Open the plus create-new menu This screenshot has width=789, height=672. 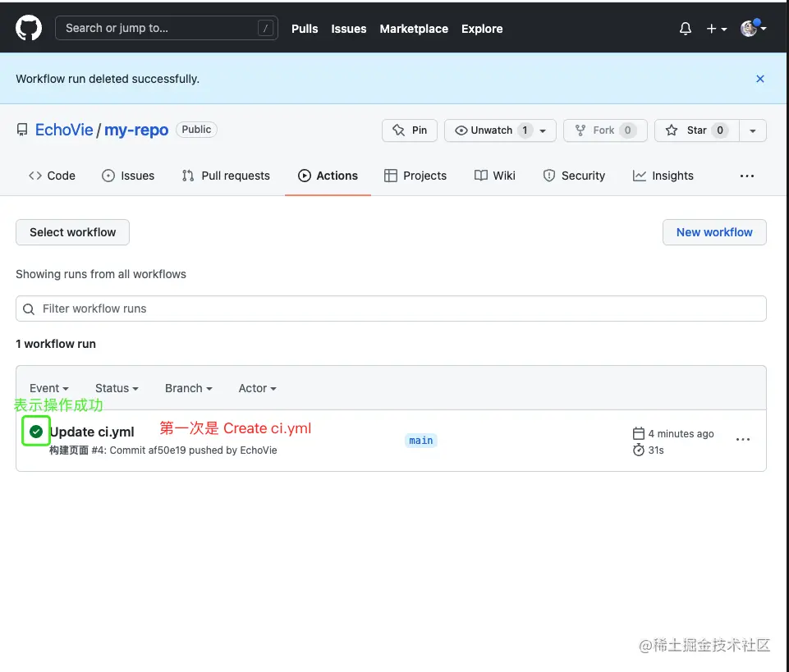(717, 30)
